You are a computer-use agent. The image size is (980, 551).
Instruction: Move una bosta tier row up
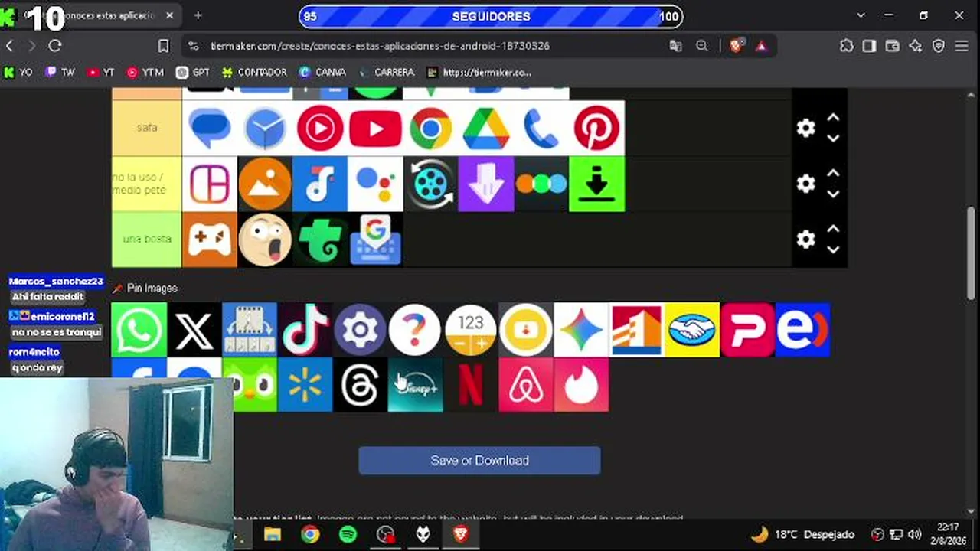833,229
